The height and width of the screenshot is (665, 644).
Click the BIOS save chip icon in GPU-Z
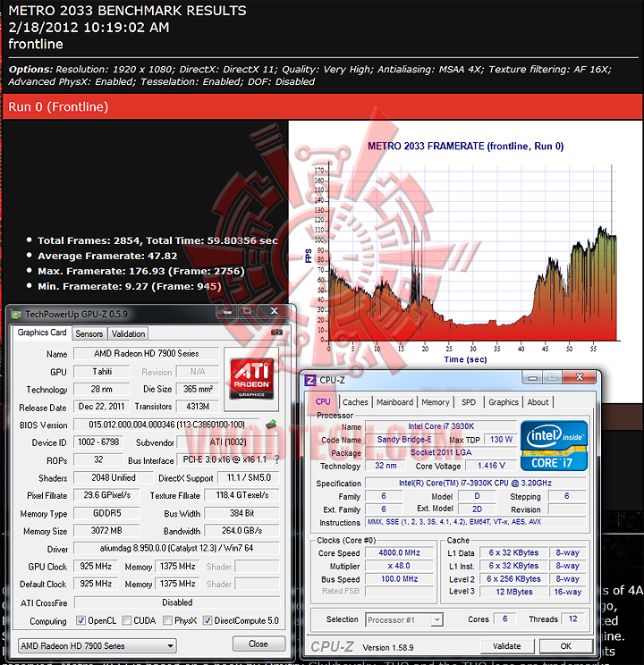point(271,424)
